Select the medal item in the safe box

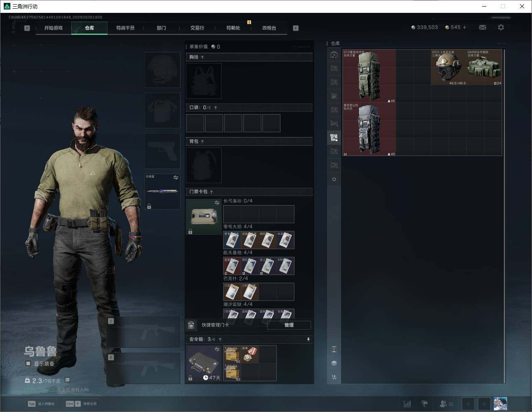point(250,355)
